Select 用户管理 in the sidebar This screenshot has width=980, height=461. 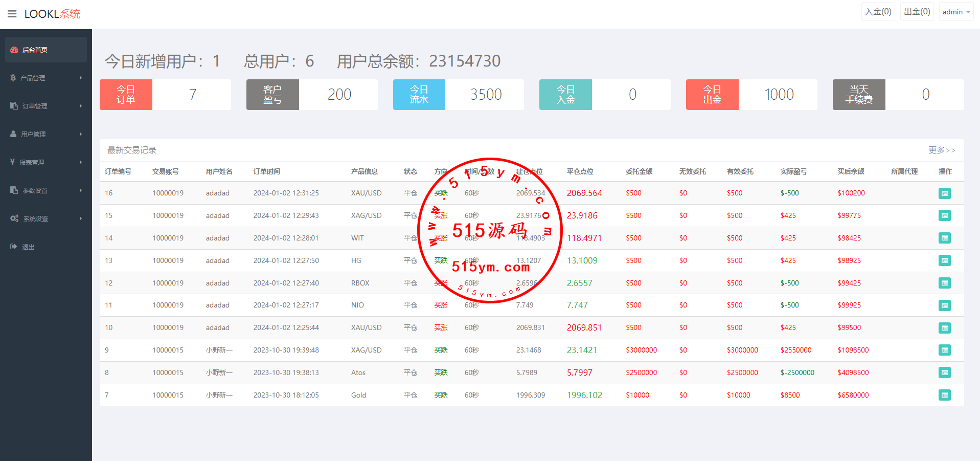[x=33, y=134]
